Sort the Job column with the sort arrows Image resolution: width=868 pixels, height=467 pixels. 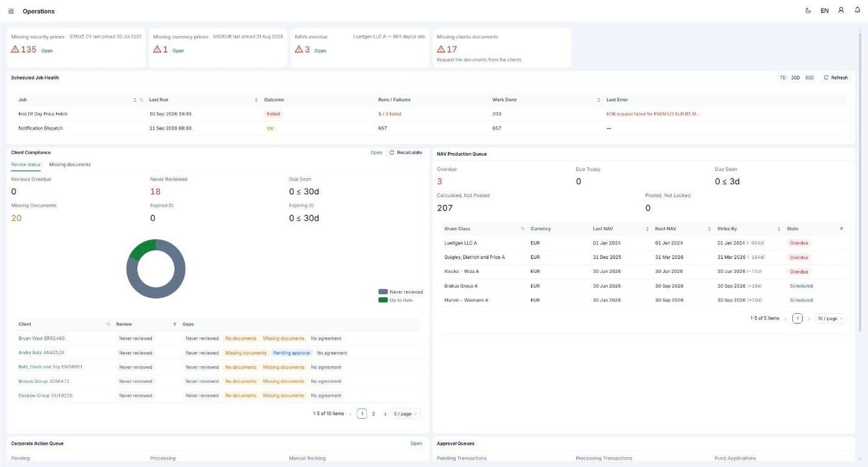click(x=135, y=100)
